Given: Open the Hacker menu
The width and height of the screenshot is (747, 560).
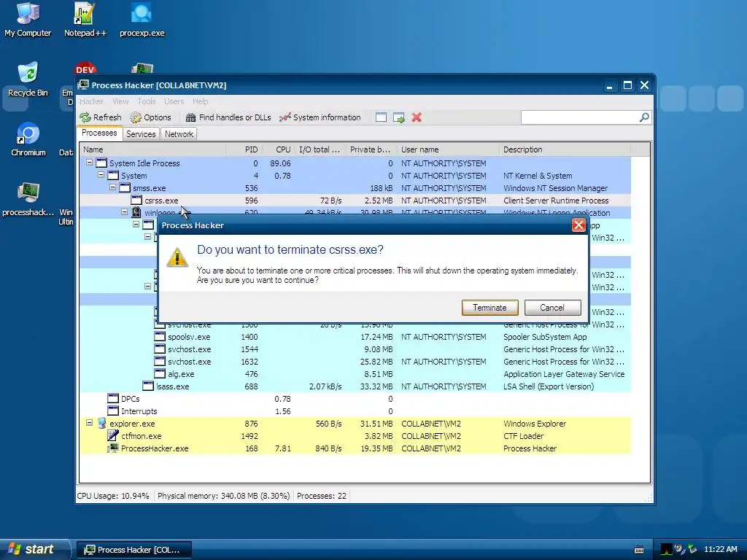Looking at the screenshot, I should click(91, 101).
